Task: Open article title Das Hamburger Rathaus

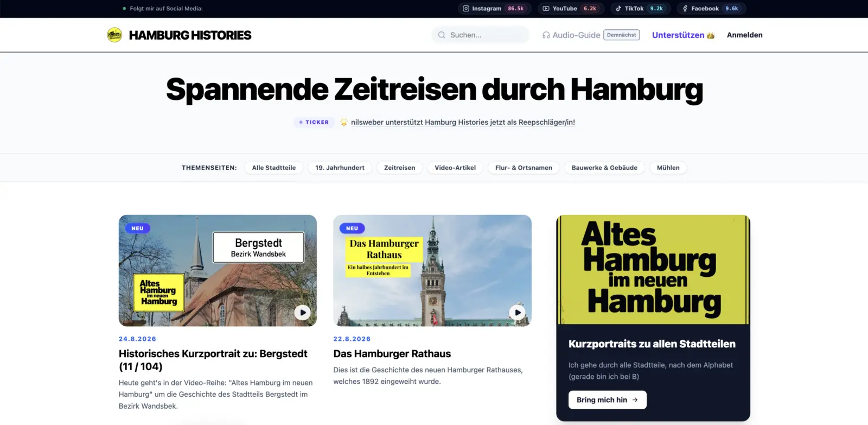Action: [x=392, y=354]
